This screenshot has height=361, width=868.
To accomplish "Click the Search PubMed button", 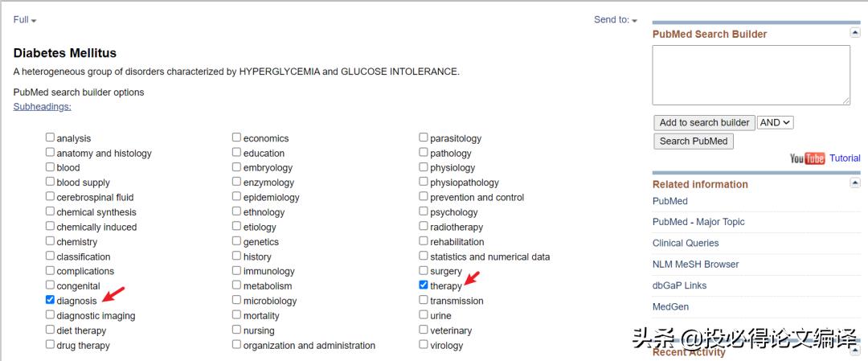I will (x=693, y=141).
